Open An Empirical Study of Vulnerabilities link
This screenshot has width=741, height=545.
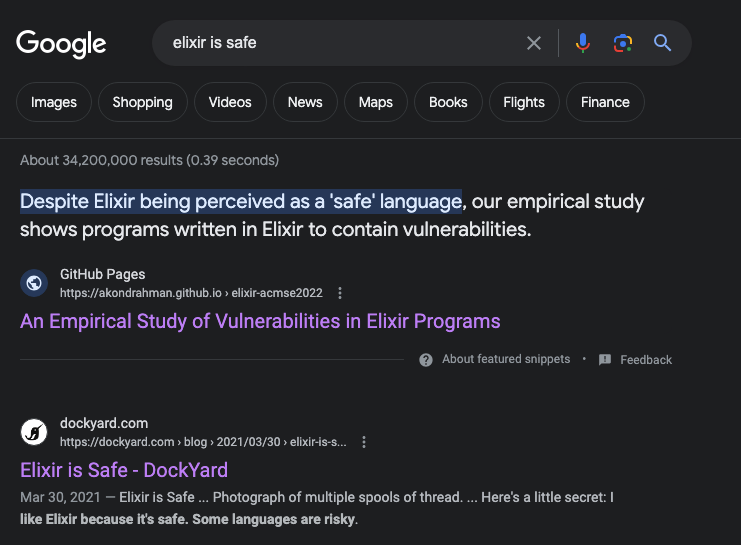pyautogui.click(x=260, y=321)
